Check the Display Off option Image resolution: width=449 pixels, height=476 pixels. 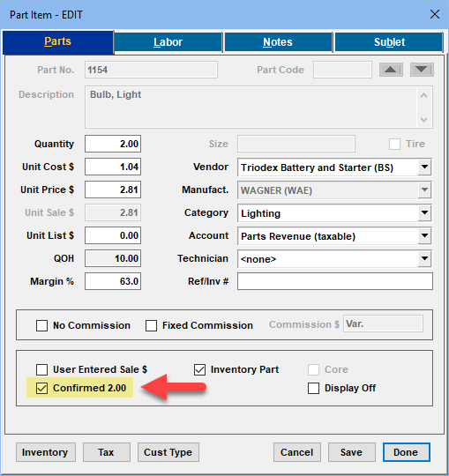point(313,388)
